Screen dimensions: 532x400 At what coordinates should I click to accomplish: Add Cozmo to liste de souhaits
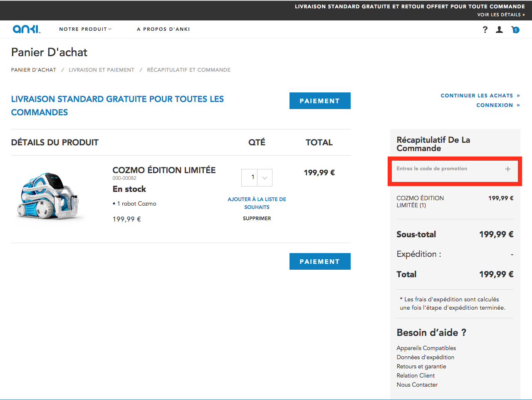pos(257,203)
